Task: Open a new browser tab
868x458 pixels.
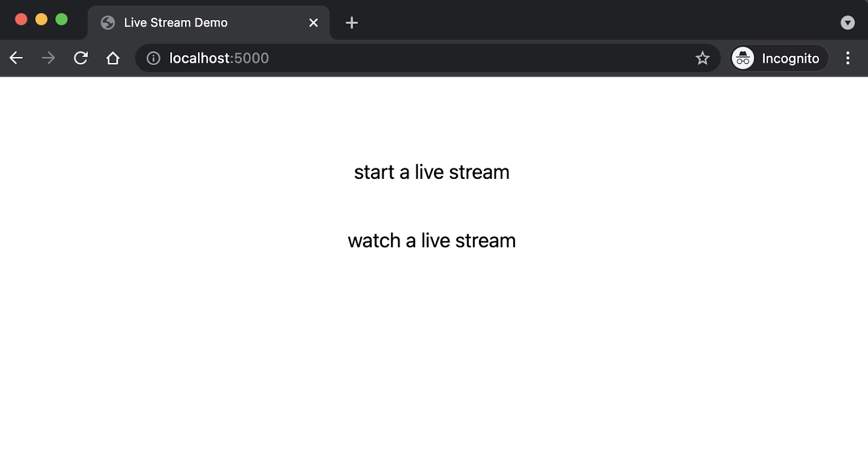Action: point(352,23)
